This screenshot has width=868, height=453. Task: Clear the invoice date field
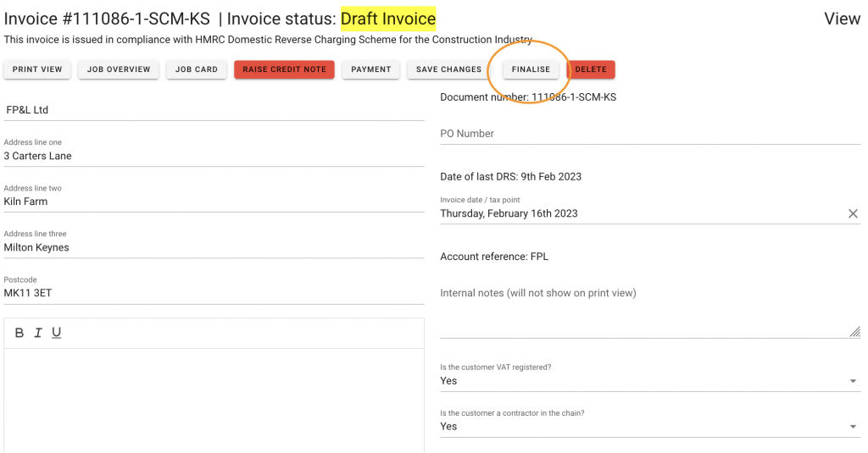coord(853,213)
